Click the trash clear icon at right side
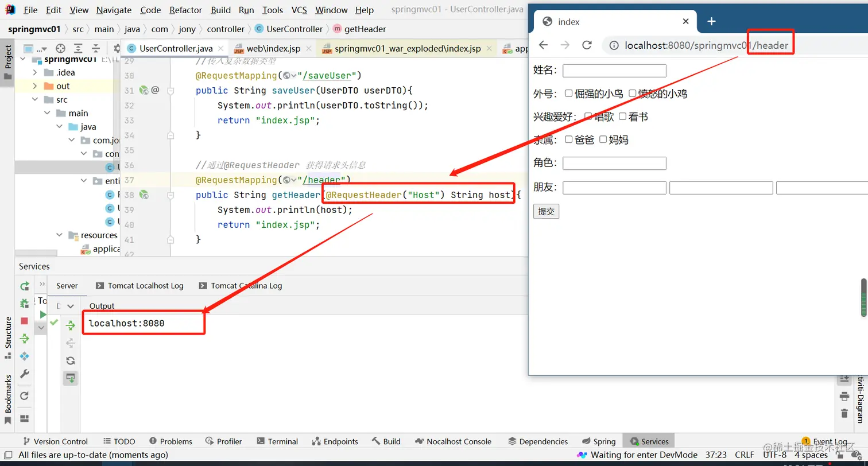The height and width of the screenshot is (466, 868). (x=844, y=413)
